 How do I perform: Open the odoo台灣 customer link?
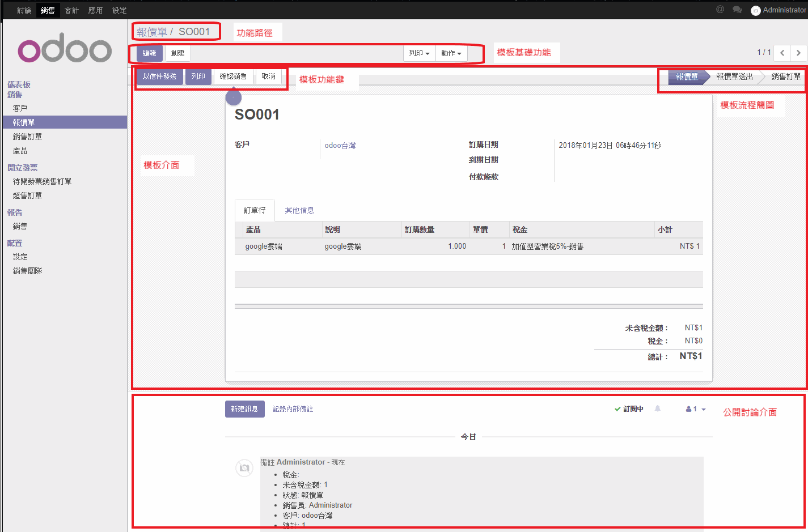pos(340,146)
